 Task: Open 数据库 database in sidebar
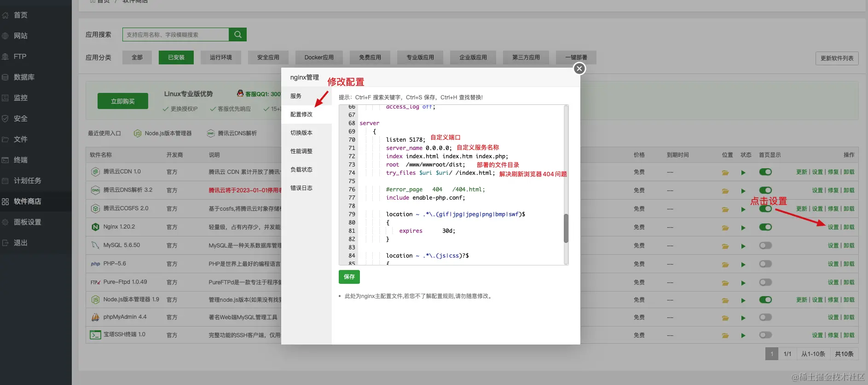pos(24,77)
